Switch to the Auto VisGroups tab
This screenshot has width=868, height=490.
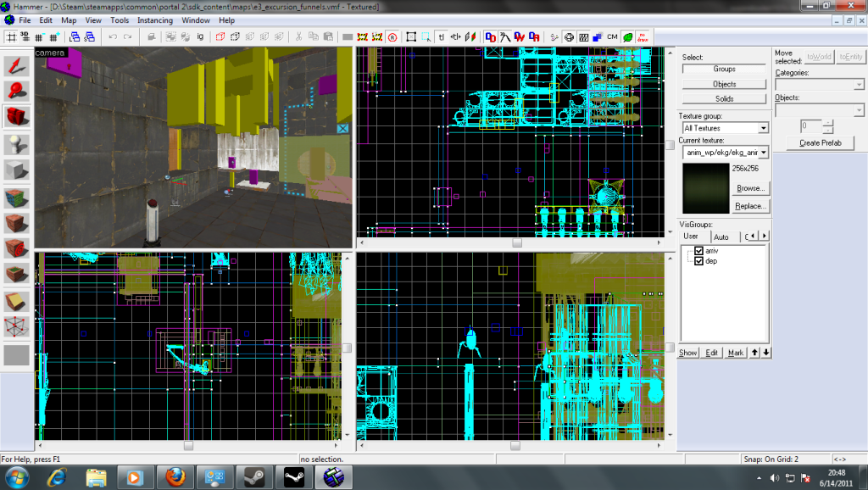(721, 237)
